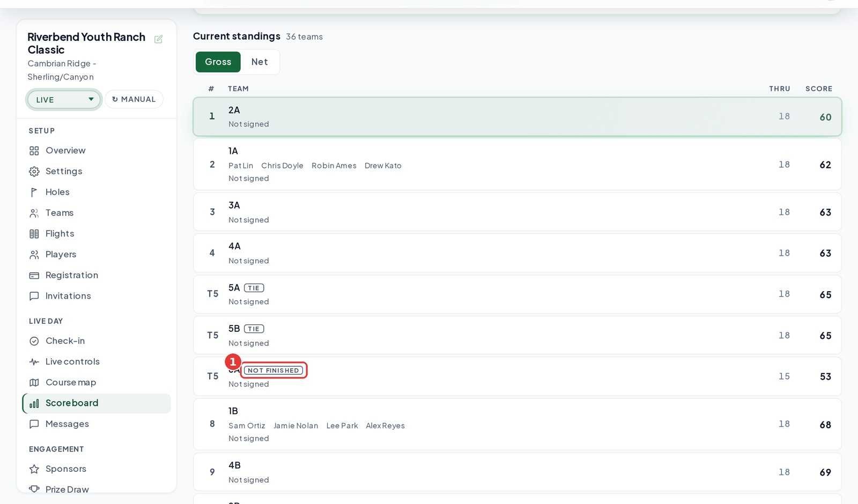The height and width of the screenshot is (504, 858).
Task: Click the SCORE column header
Action: pyautogui.click(x=819, y=89)
